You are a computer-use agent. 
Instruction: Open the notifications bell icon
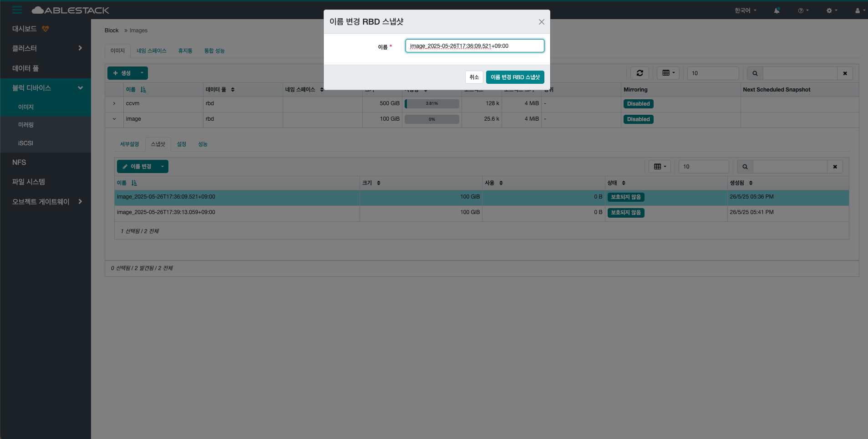click(x=777, y=10)
